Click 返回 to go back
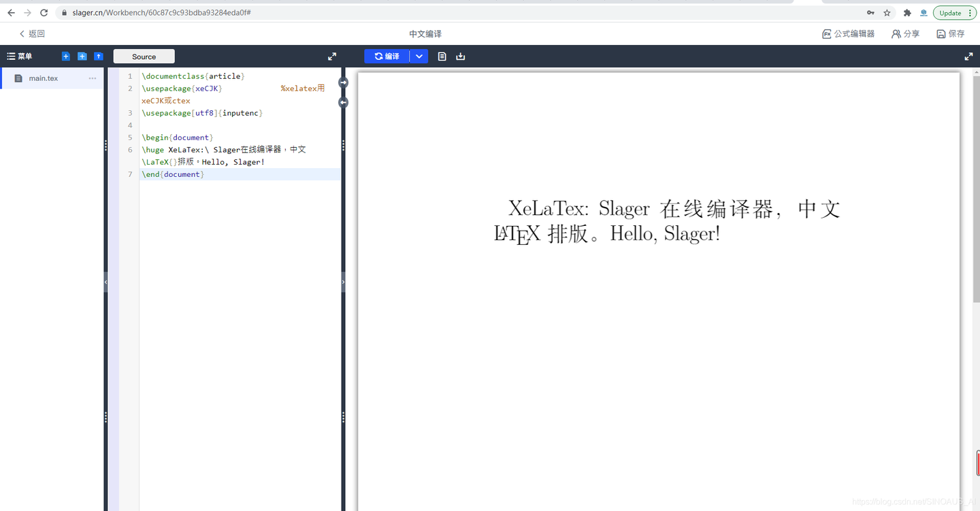The height and width of the screenshot is (511, 980). (x=31, y=33)
